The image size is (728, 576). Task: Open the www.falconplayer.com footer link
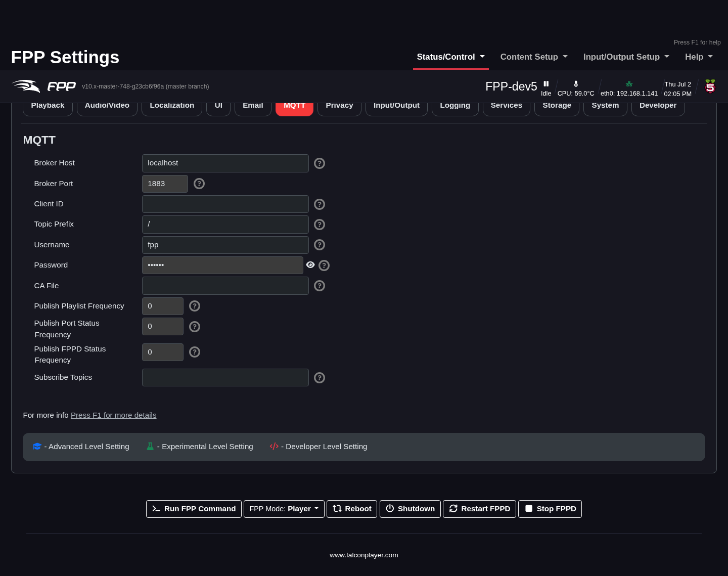[364, 555]
